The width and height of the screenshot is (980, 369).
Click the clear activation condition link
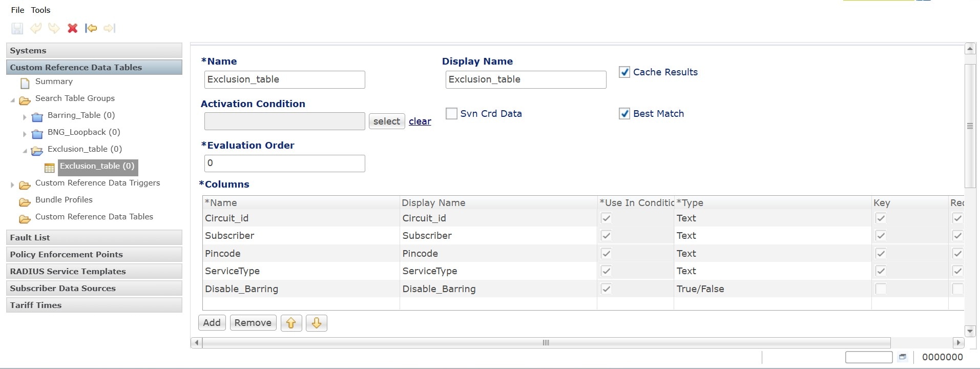click(x=420, y=121)
